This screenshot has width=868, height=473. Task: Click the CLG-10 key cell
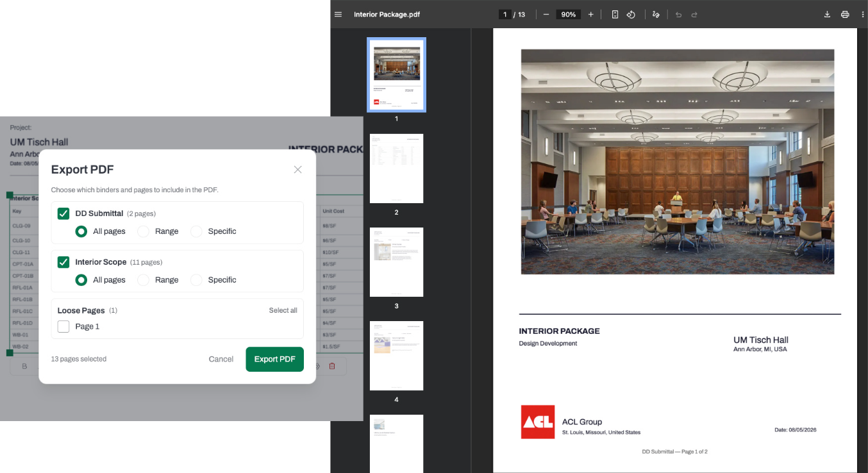22,240
